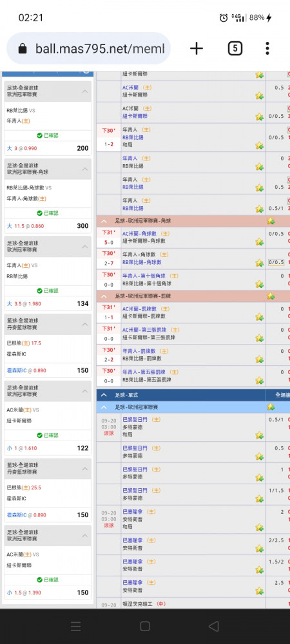This screenshot has width=290, height=644.
Task: Collapse the 歐洲冠軍聯賽-角球 league group
Action: pos(104,221)
